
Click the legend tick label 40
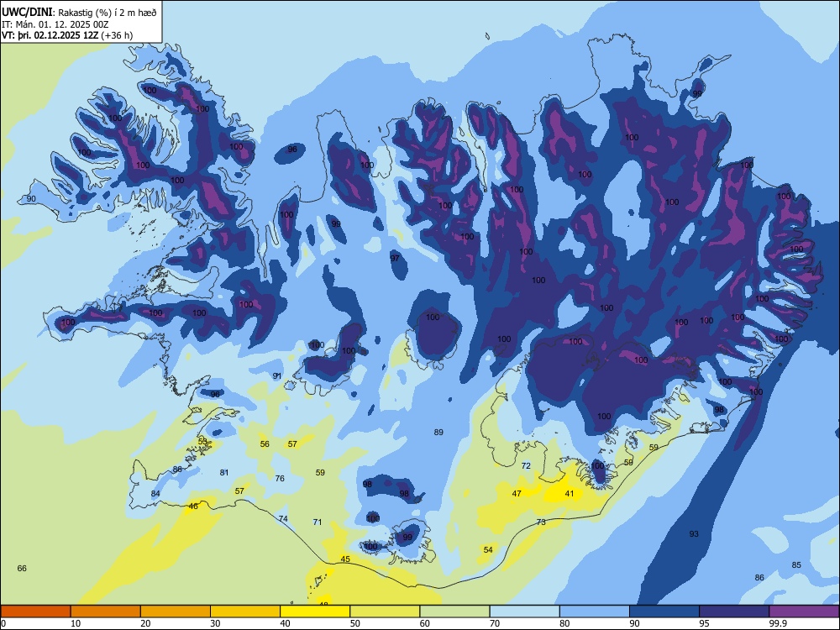285,623
